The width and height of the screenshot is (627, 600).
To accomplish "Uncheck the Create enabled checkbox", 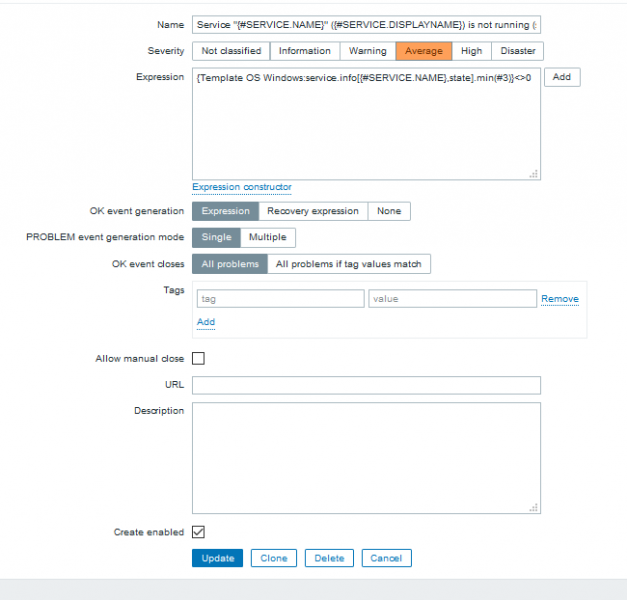I will [x=198, y=532].
